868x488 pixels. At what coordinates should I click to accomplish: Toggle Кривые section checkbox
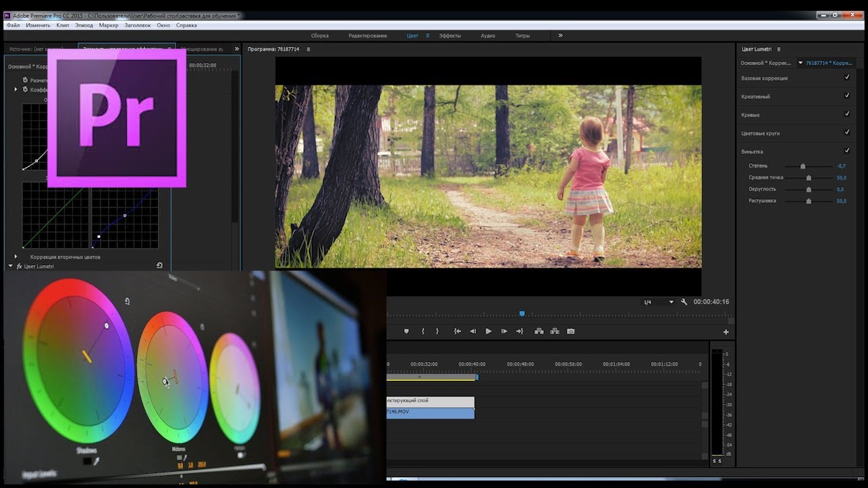(x=847, y=114)
